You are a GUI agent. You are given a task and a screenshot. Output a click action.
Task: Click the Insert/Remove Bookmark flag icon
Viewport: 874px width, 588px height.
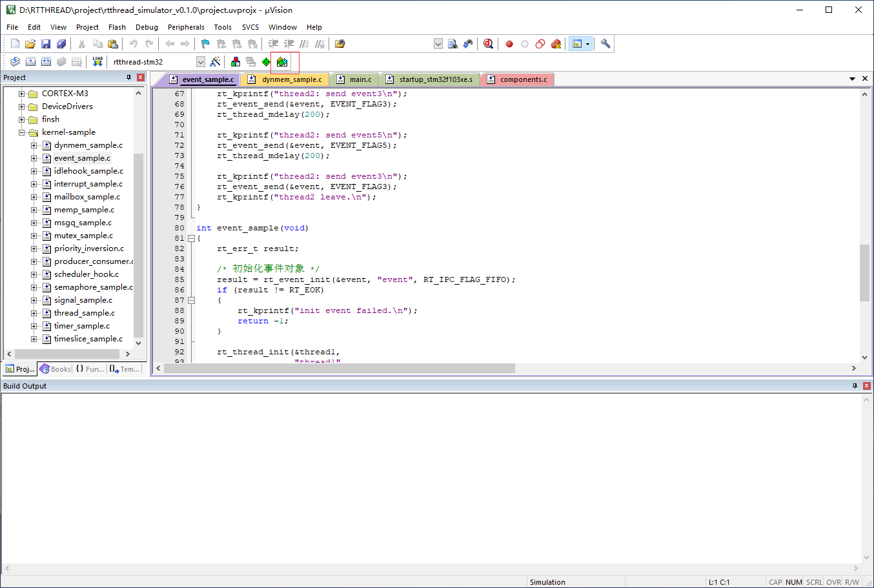pyautogui.click(x=205, y=44)
